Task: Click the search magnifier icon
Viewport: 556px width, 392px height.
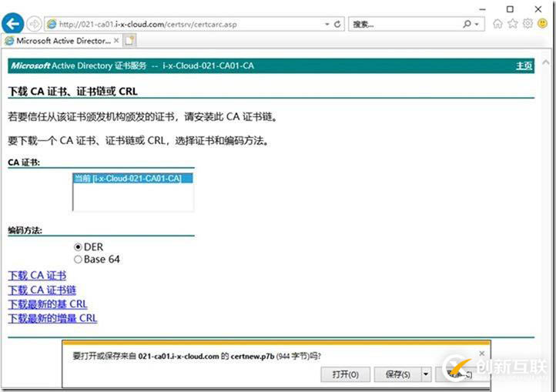Action: tap(467, 24)
